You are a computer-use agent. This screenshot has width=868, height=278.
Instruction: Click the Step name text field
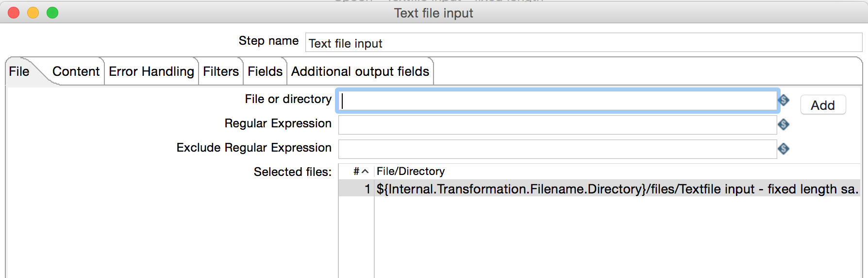point(583,43)
